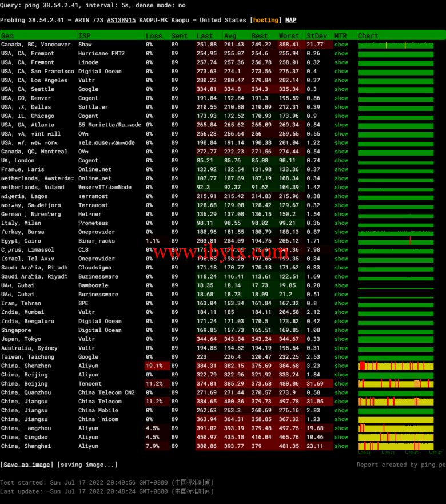Open the AS138915 network link
The height and width of the screenshot is (504, 446).
coord(121,20)
